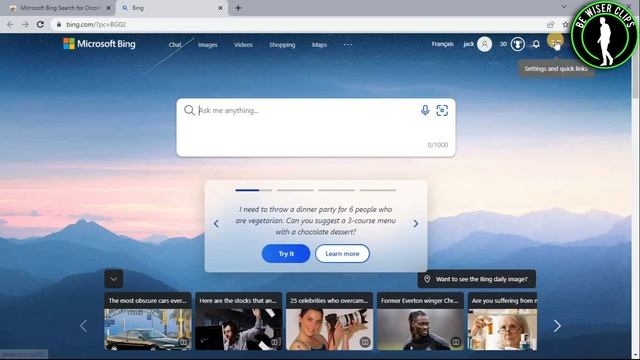Go forward in browser history
Screen dimensions: 640x360
point(25,24)
